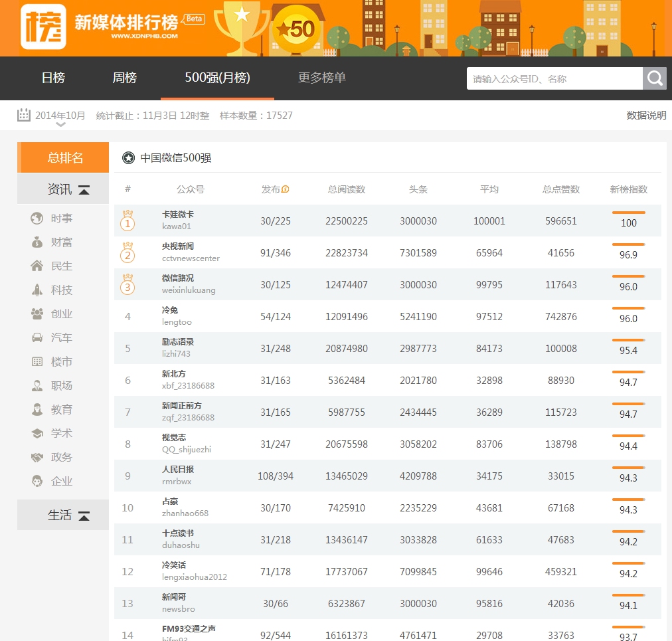Open the 新闻正前方 account link
This screenshot has height=641, width=672.
tap(182, 406)
